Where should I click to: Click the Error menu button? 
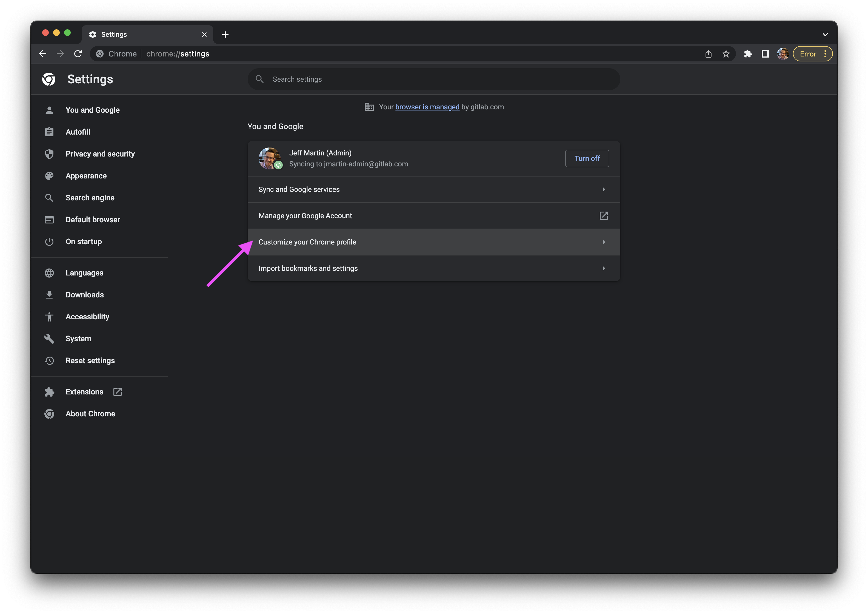[812, 54]
